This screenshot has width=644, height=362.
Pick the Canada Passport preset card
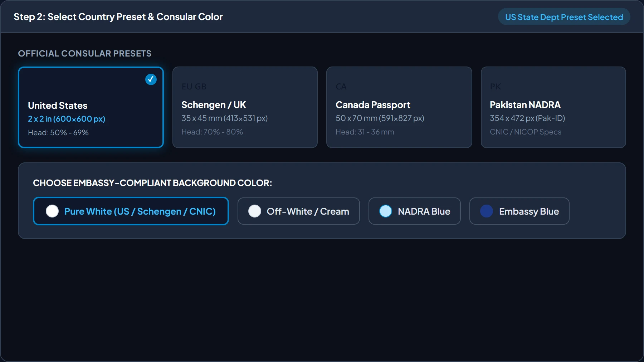(x=399, y=107)
